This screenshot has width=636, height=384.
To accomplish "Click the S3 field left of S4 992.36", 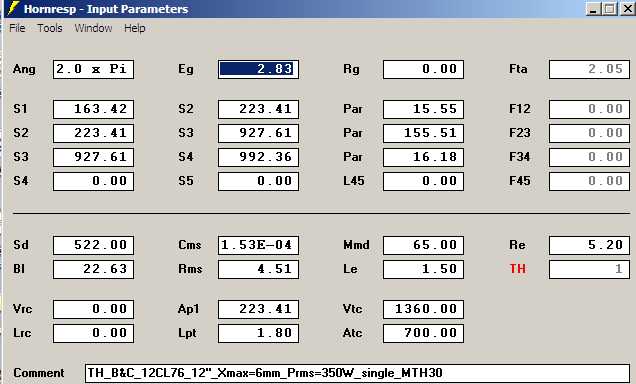I will [x=93, y=157].
